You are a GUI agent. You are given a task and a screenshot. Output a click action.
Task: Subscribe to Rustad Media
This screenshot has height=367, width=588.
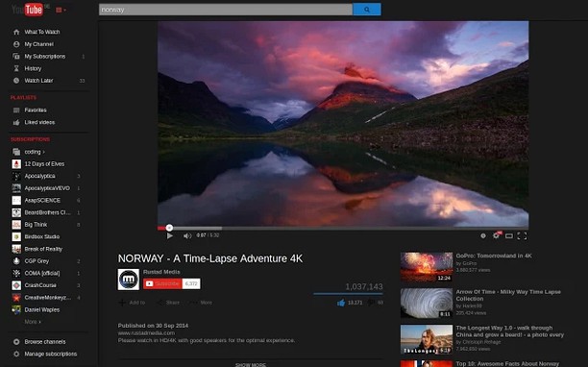(x=162, y=283)
